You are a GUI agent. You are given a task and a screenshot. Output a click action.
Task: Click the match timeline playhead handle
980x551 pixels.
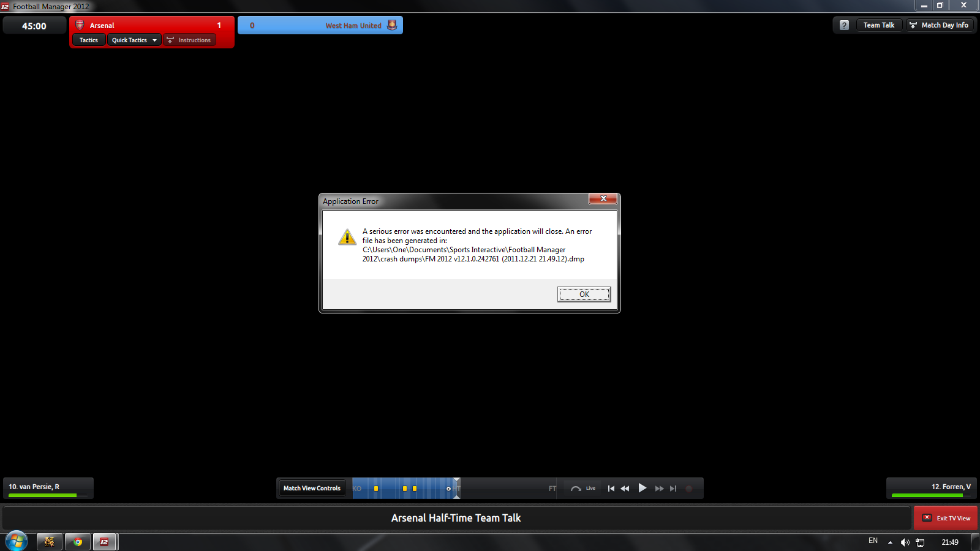point(457,489)
